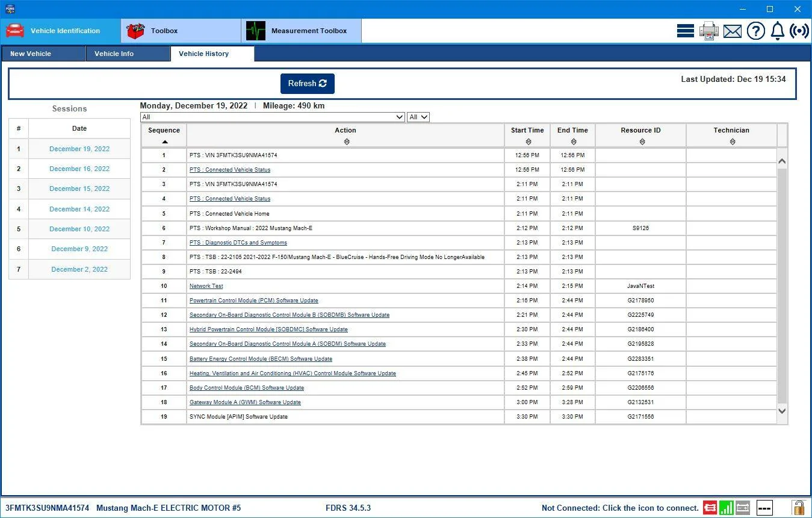Open session December 16, 2022
812x518 pixels.
[79, 169]
